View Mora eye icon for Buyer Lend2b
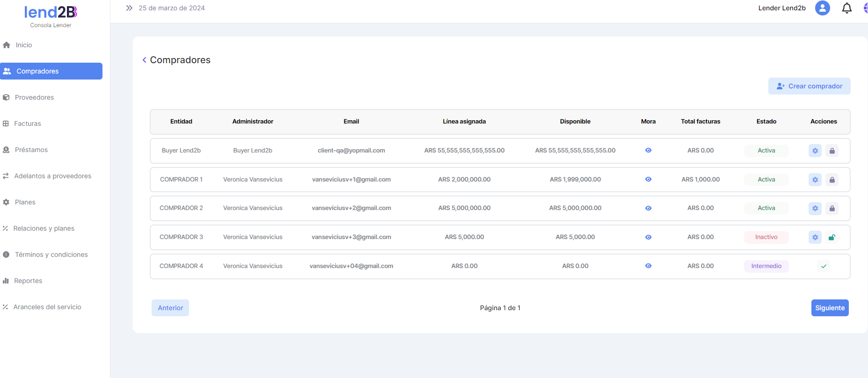This screenshot has width=868, height=378. (x=648, y=151)
